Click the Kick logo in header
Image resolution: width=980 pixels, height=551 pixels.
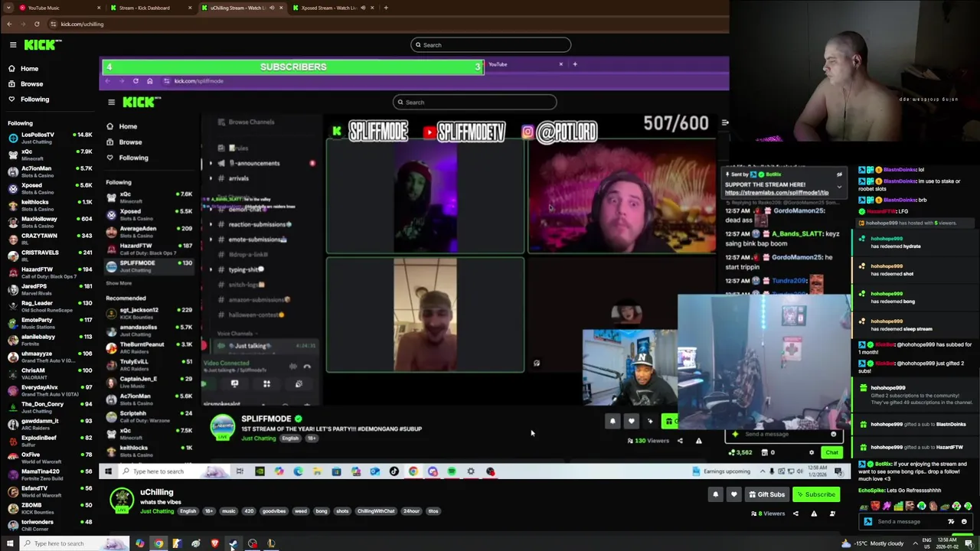click(x=39, y=45)
